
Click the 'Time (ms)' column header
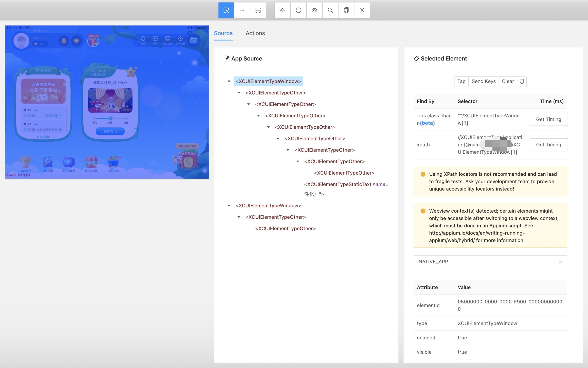(x=551, y=101)
